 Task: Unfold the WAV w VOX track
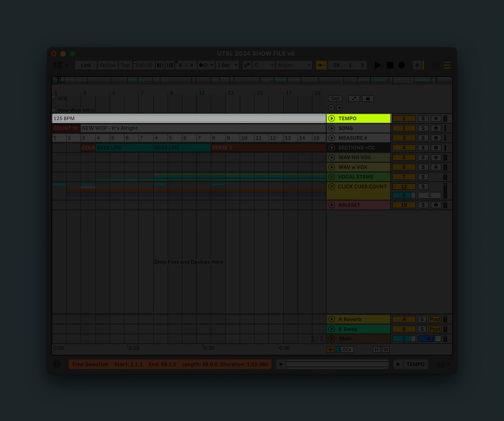click(x=332, y=167)
